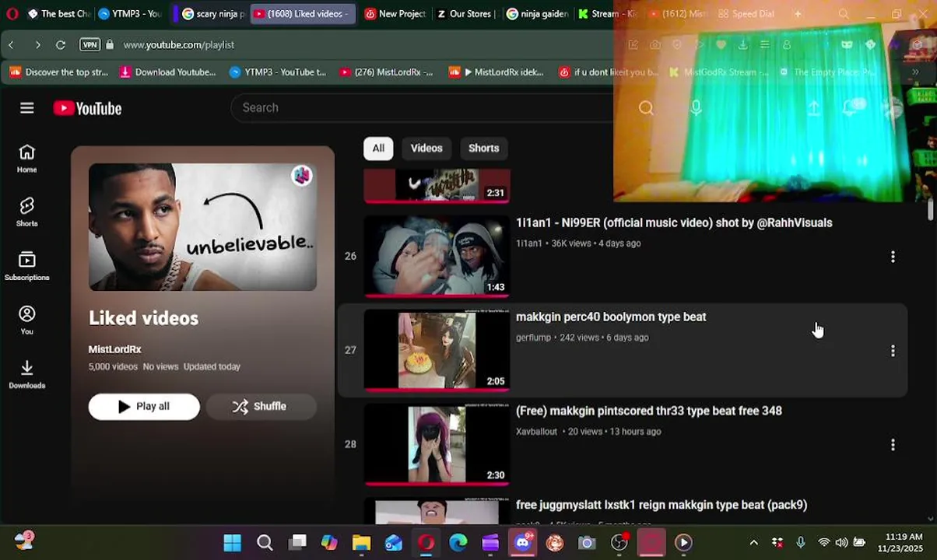Open thumbnail of video 26 (1:43)

(x=437, y=257)
